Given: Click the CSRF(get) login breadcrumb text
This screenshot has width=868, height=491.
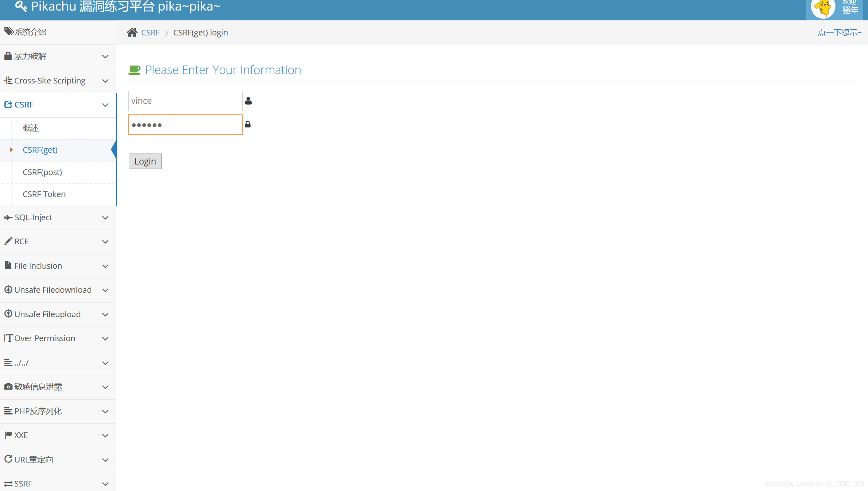Looking at the screenshot, I should (200, 33).
